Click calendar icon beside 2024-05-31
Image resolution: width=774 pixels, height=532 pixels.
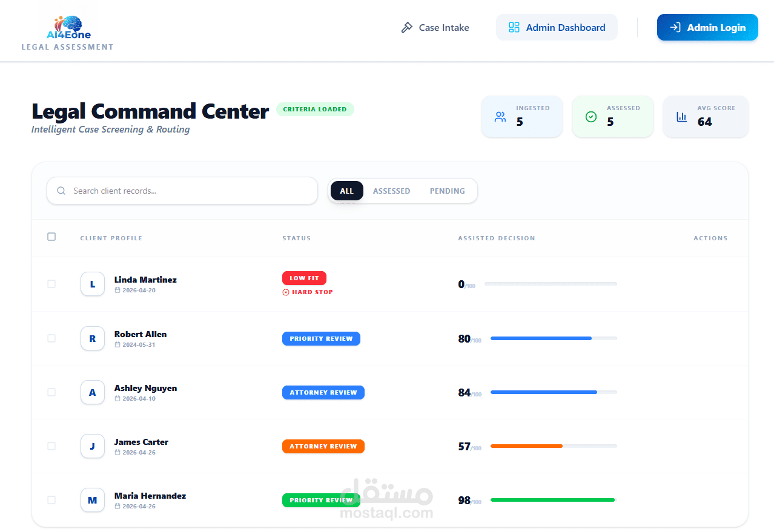pyautogui.click(x=117, y=345)
